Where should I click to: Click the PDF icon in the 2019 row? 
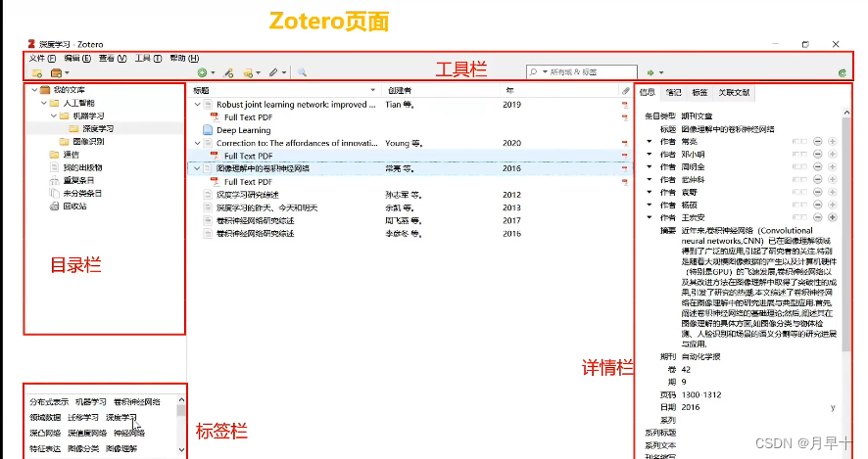click(x=625, y=105)
